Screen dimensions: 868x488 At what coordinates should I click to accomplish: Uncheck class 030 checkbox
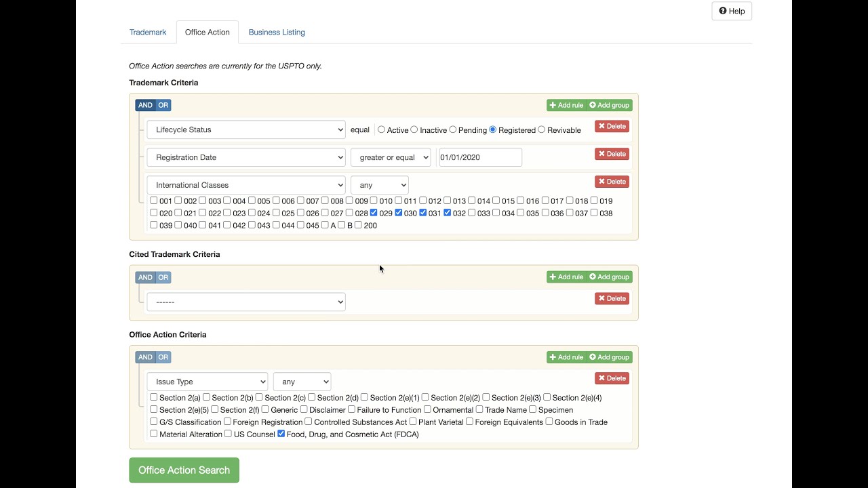[398, 213]
